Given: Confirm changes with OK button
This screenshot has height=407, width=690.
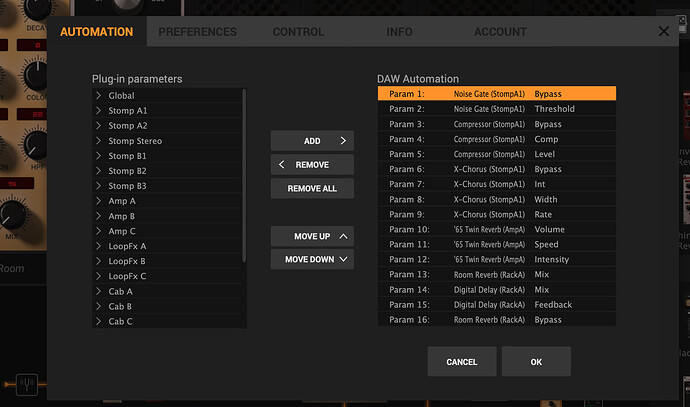Looking at the screenshot, I should [536, 362].
